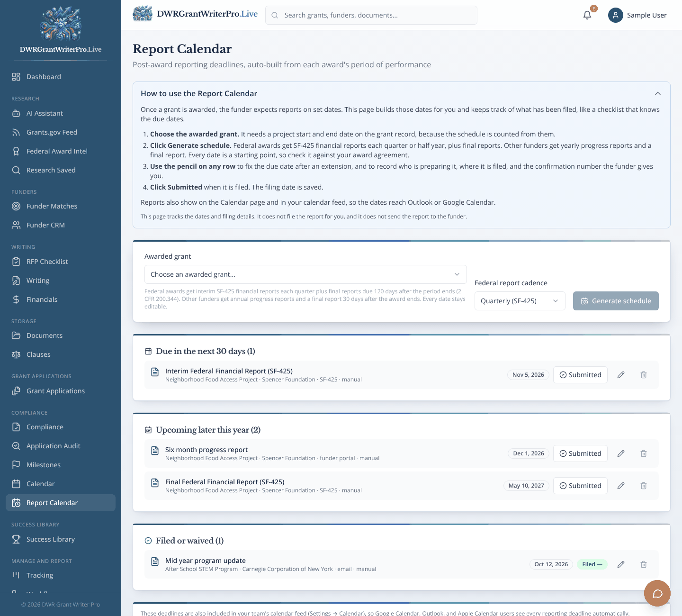
Task: Click the Dashboard grid icon in sidebar
Action: coord(16,77)
